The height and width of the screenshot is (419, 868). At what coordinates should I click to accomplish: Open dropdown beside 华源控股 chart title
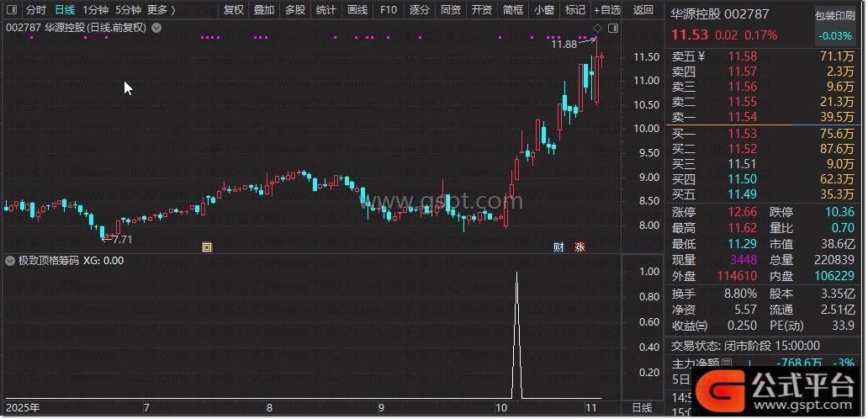pyautogui.click(x=157, y=27)
